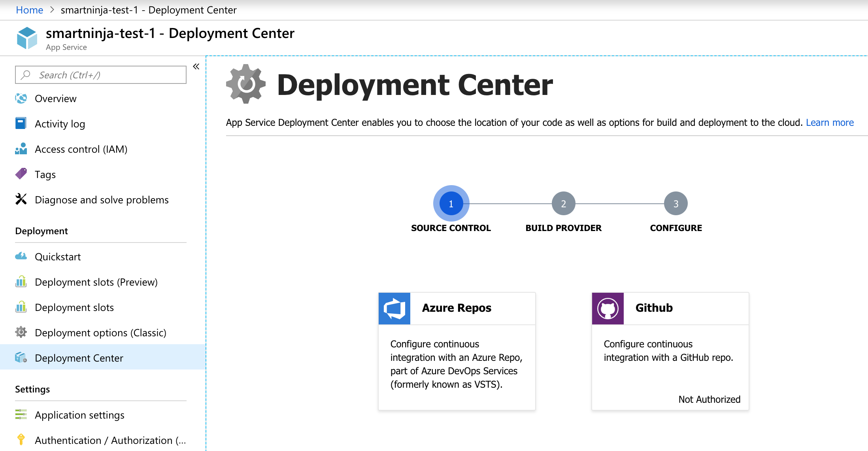The width and height of the screenshot is (868, 451).
Task: Click the Azure Repos logo icon
Action: click(394, 309)
